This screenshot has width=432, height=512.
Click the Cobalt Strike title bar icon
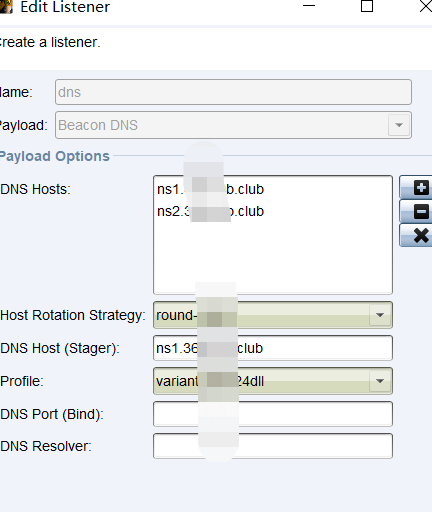point(6,7)
